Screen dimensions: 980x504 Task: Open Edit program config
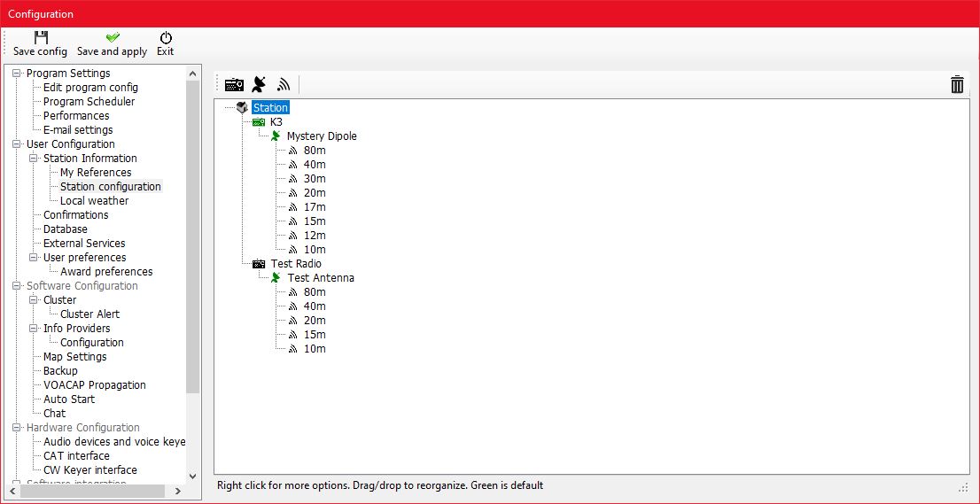(90, 88)
